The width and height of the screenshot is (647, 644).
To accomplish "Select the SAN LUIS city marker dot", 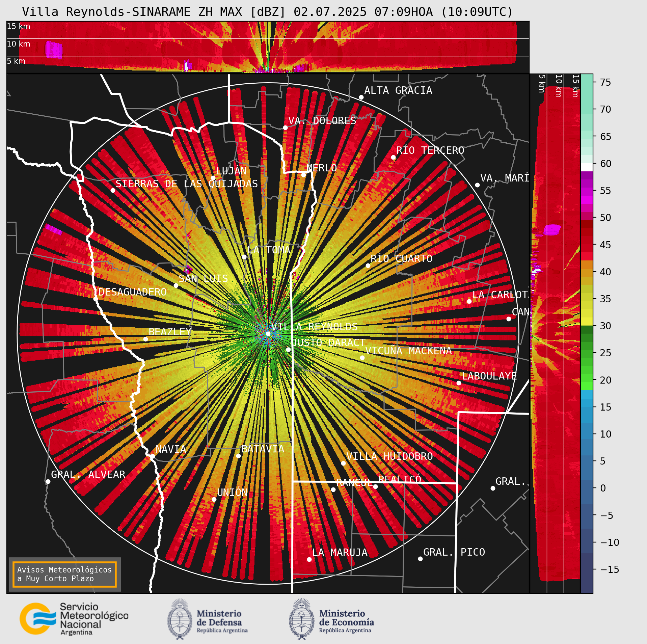I will (176, 285).
